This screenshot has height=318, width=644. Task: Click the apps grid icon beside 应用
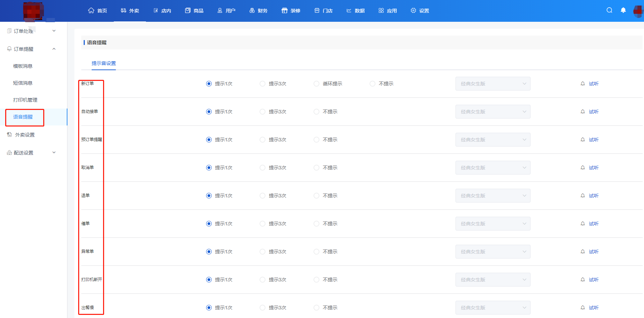pyautogui.click(x=381, y=10)
